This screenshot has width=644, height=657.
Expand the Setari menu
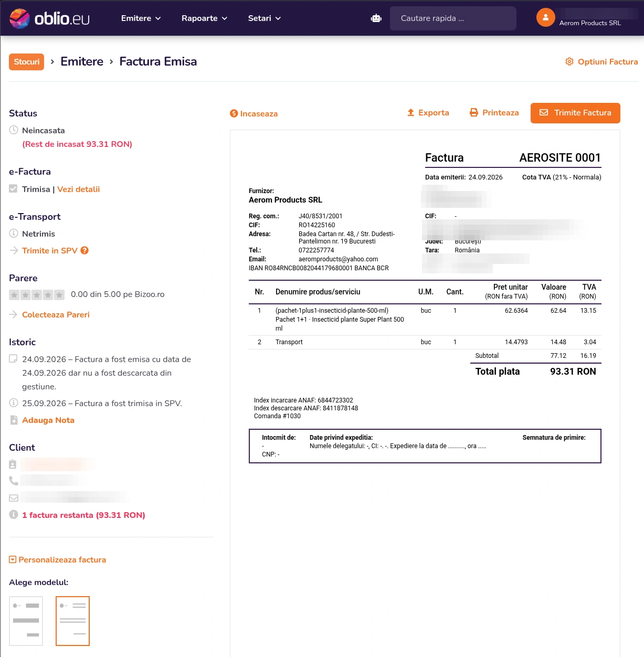tap(265, 18)
